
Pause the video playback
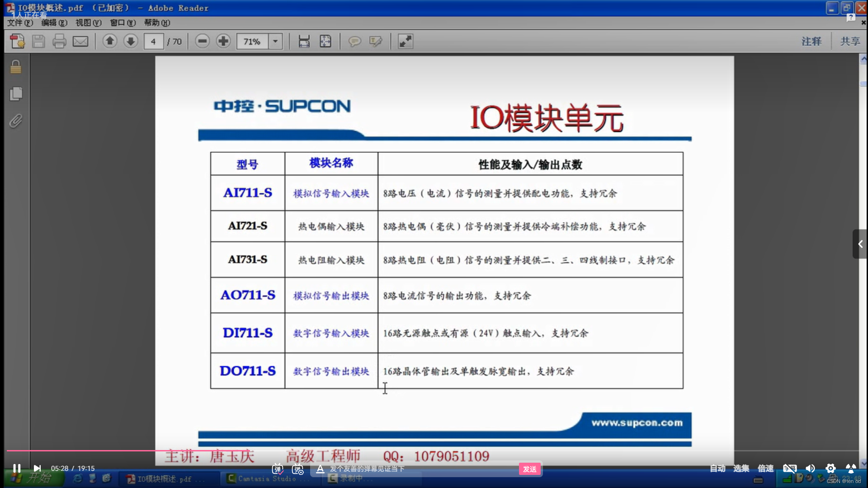pyautogui.click(x=17, y=468)
